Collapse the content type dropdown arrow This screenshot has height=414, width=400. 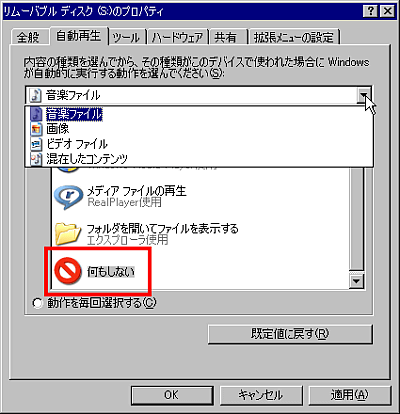(363, 96)
